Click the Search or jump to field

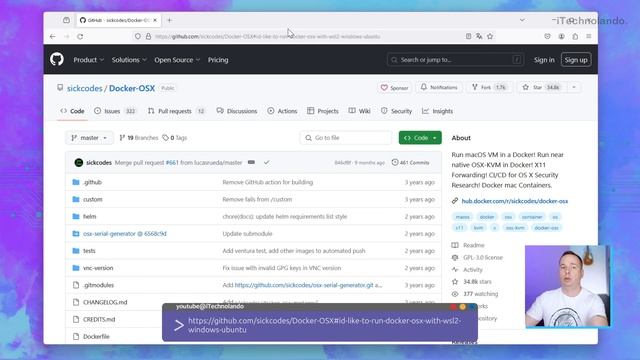point(455,60)
